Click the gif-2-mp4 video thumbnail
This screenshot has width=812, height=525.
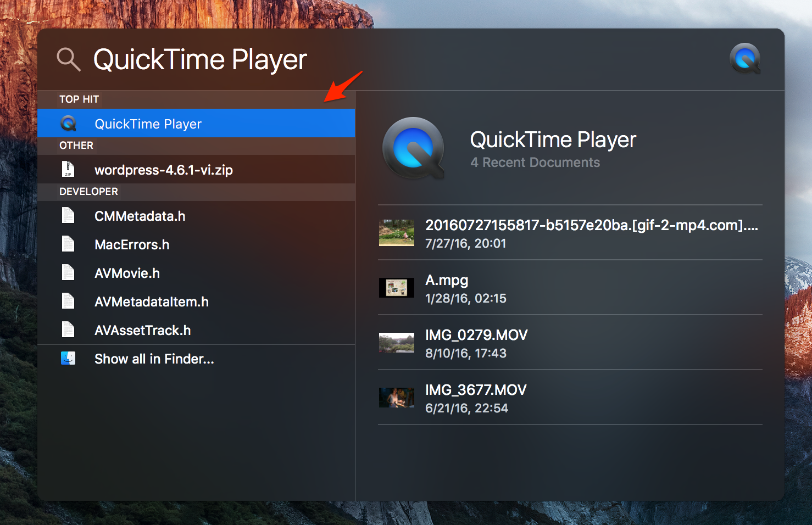click(397, 233)
